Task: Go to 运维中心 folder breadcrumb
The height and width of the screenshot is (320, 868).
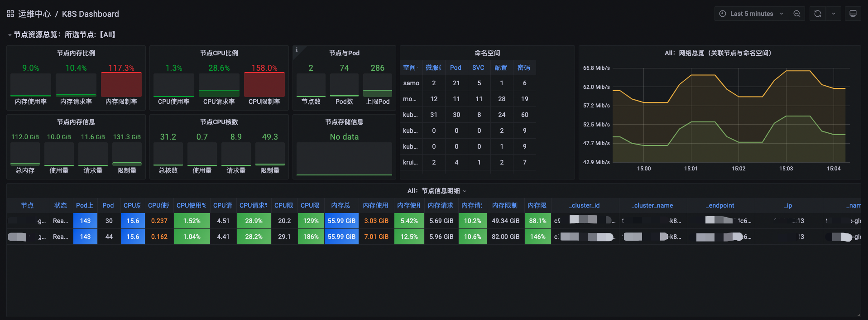Action: click(x=34, y=14)
